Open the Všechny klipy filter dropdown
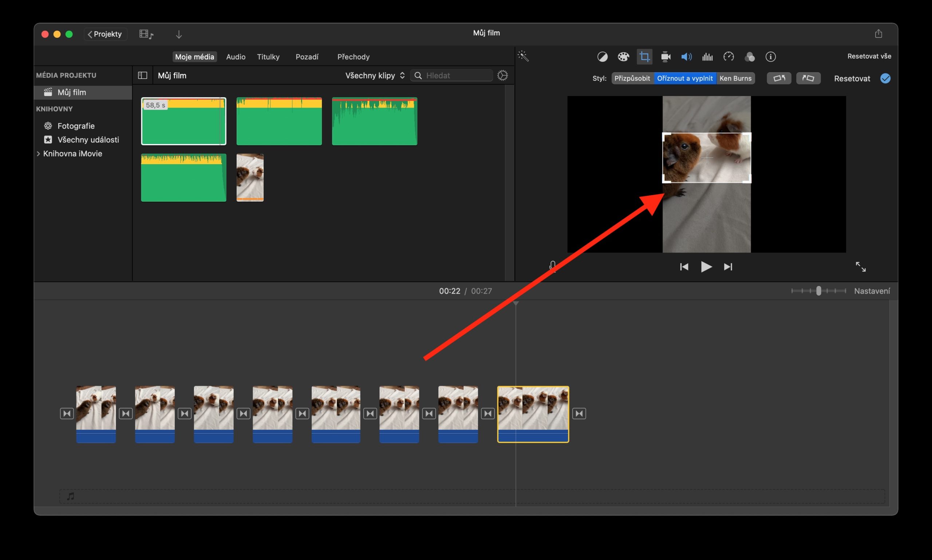Screen dimensions: 932x560 click(x=374, y=75)
